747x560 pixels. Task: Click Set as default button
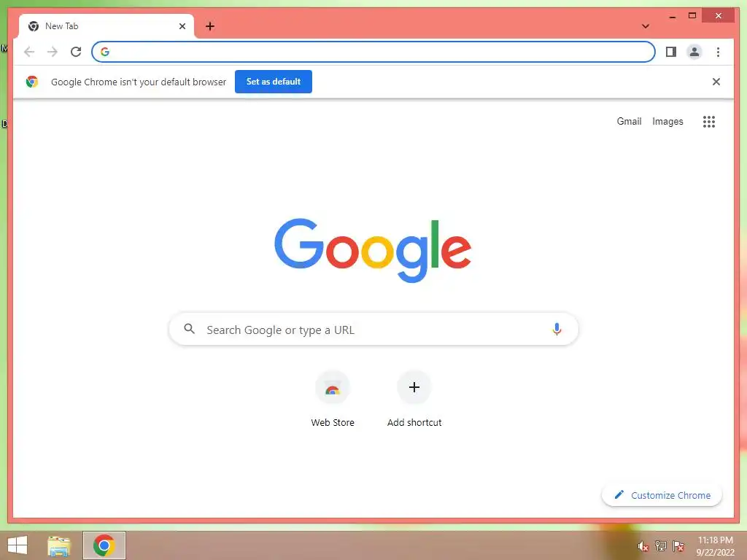(274, 82)
